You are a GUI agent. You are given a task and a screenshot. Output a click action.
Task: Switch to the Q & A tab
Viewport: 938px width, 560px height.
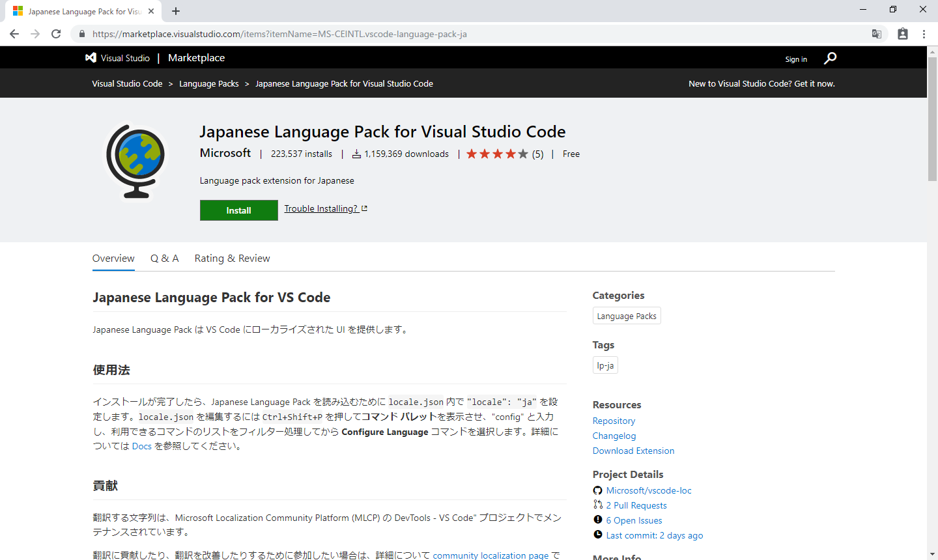(164, 259)
